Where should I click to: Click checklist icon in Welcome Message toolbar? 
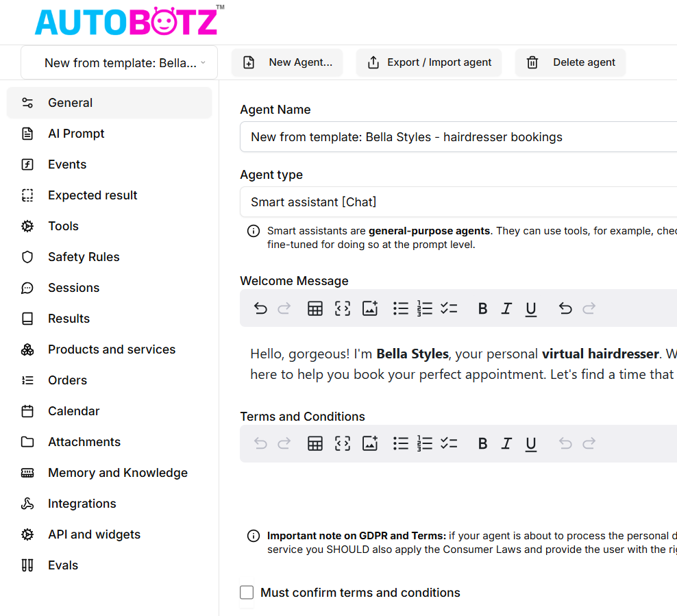point(449,308)
